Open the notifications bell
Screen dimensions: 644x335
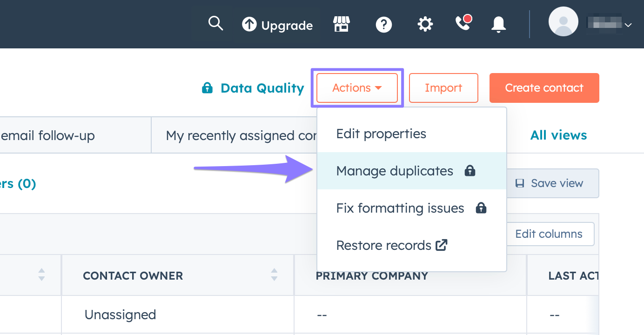tap(498, 24)
